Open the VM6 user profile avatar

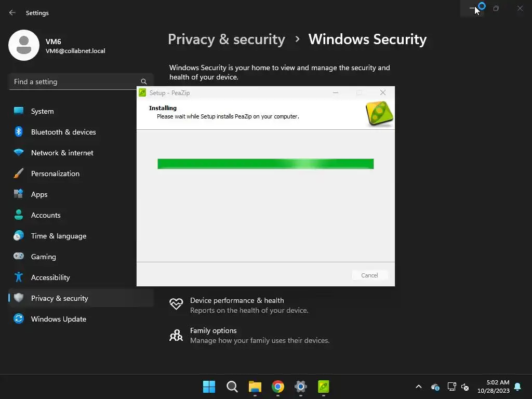(24, 45)
